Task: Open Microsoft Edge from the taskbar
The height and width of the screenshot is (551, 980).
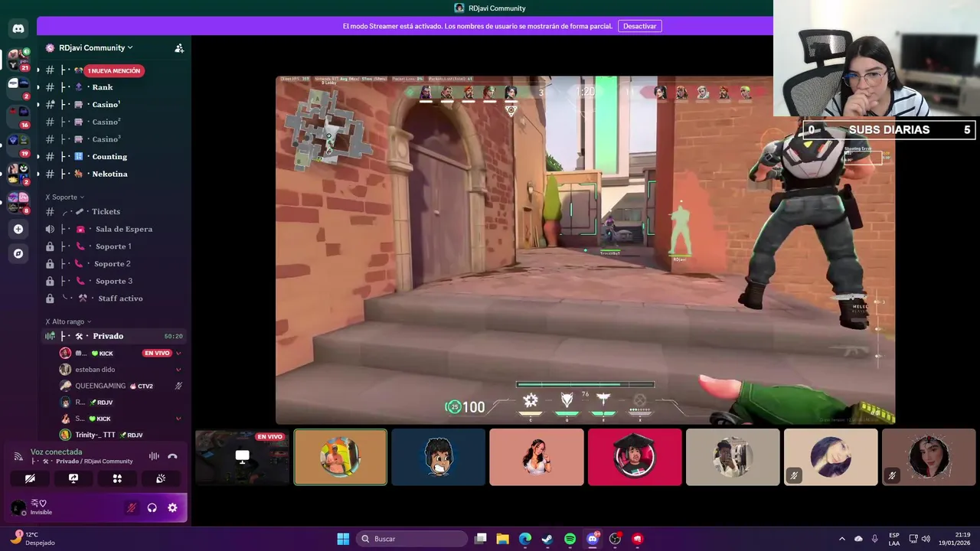Action: 524,539
